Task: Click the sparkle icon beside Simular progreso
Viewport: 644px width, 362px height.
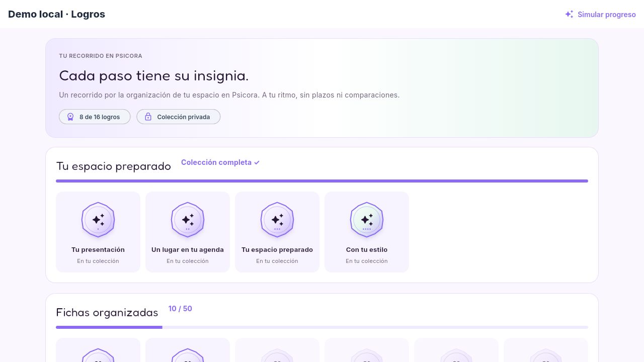Action: [x=569, y=15]
